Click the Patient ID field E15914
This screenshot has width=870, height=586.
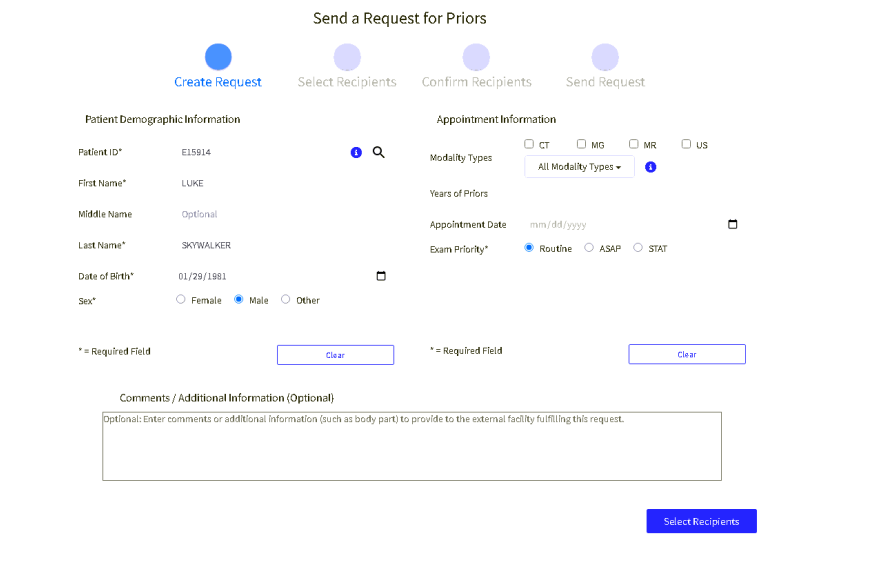coord(261,152)
